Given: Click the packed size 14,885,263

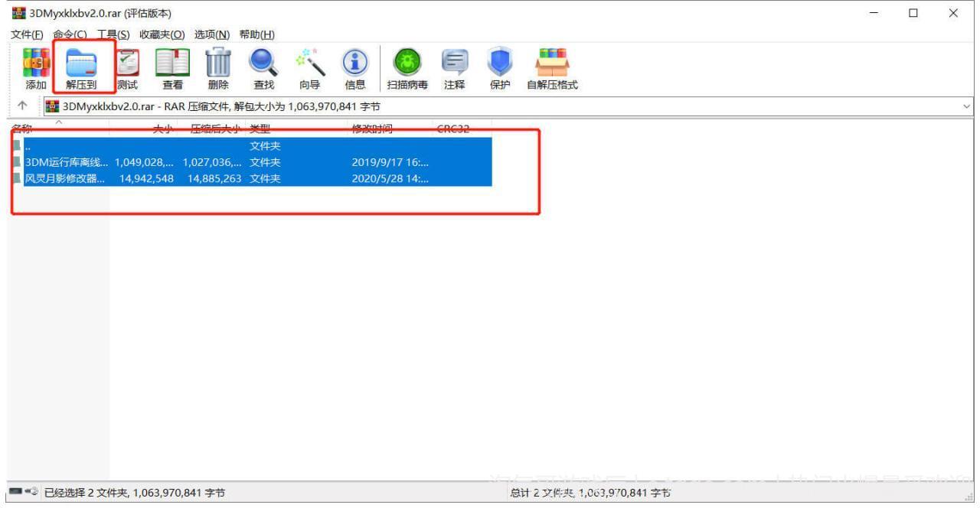Looking at the screenshot, I should tap(214, 178).
